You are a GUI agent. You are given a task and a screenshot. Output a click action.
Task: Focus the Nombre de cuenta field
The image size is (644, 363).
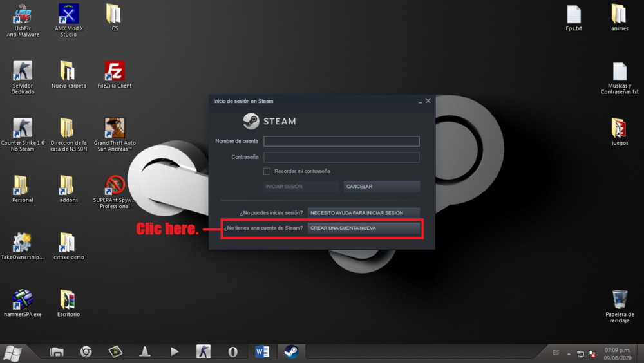click(341, 141)
